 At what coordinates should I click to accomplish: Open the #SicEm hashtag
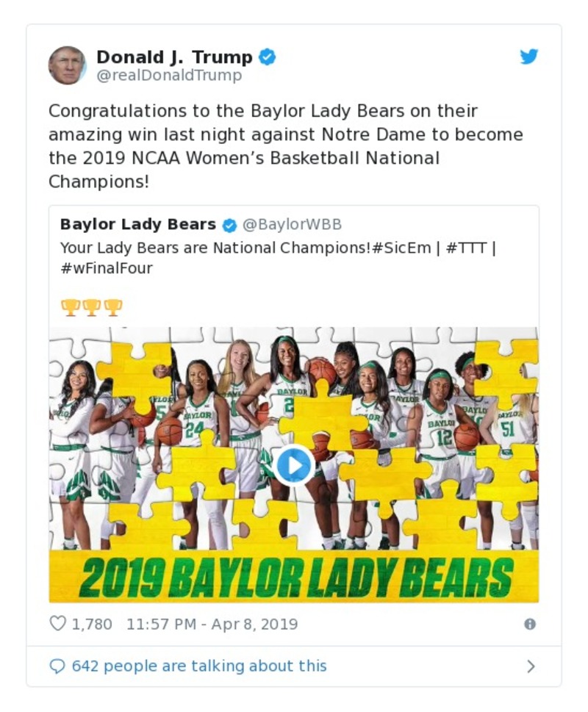[x=400, y=248]
